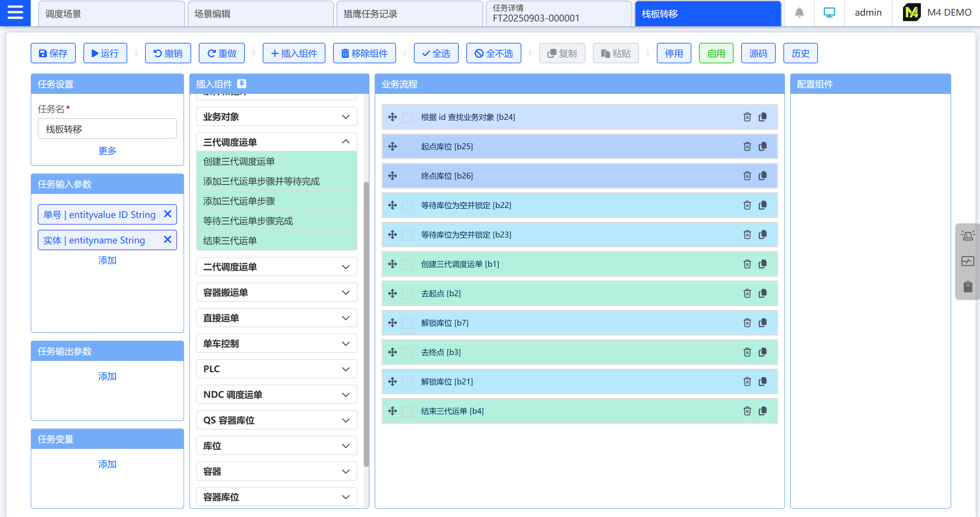Click the hamburger menu icon

pyautogui.click(x=15, y=12)
